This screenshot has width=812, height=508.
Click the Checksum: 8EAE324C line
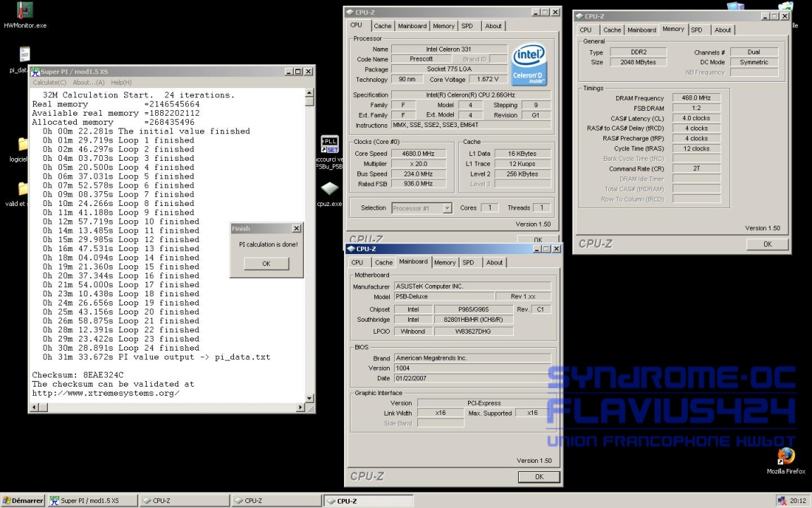tap(78, 375)
